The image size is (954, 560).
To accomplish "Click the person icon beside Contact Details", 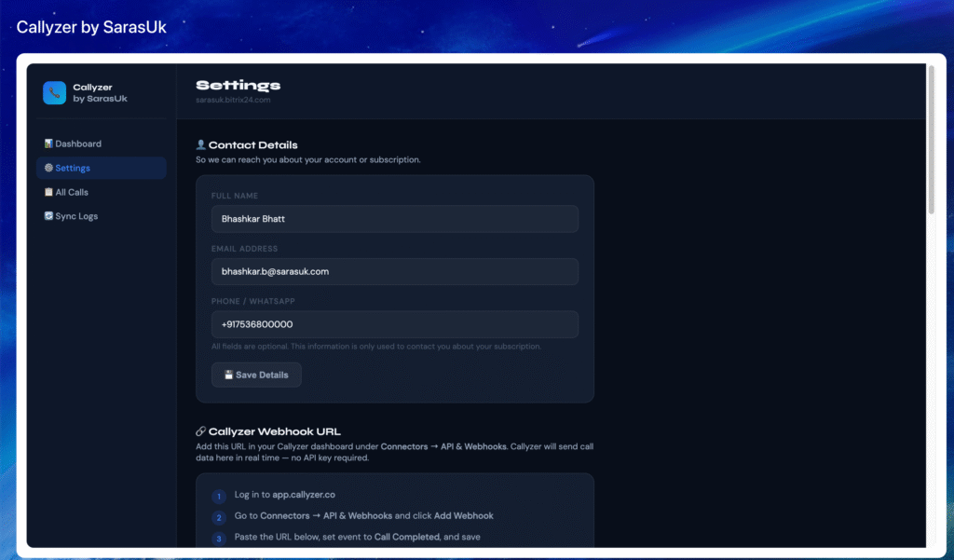I will click(x=200, y=145).
